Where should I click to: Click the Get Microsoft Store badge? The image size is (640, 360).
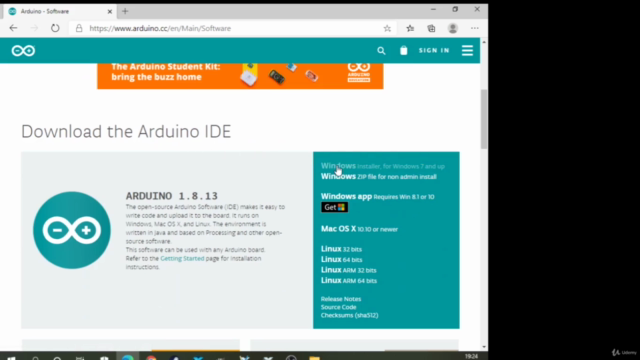tap(334, 207)
